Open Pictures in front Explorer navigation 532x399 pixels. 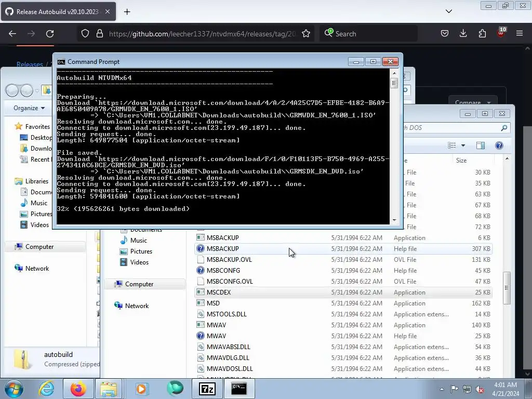click(x=141, y=251)
